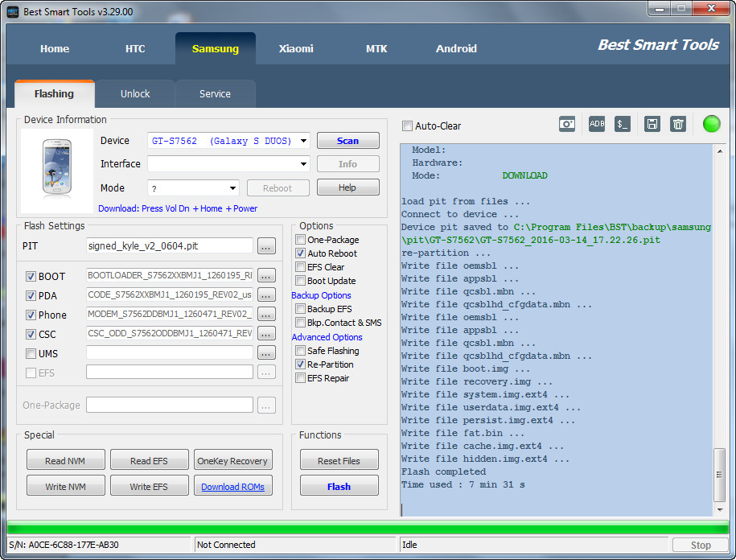Click the Write NVM button

coord(65,486)
